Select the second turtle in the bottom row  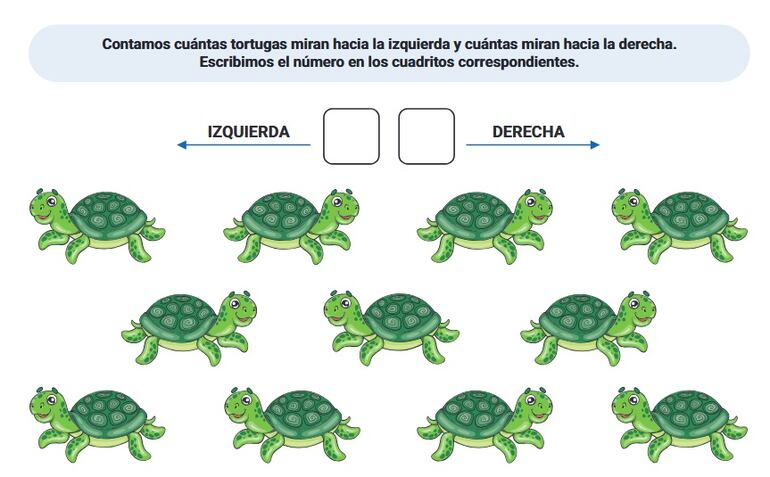click(x=292, y=425)
